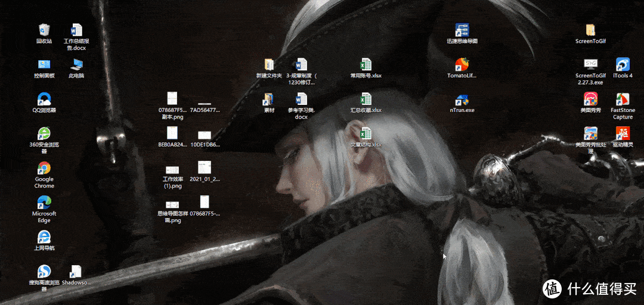The height and width of the screenshot is (305, 644).
Task: Select the 常用账号.xlsx Excel file
Action: [x=366, y=65]
